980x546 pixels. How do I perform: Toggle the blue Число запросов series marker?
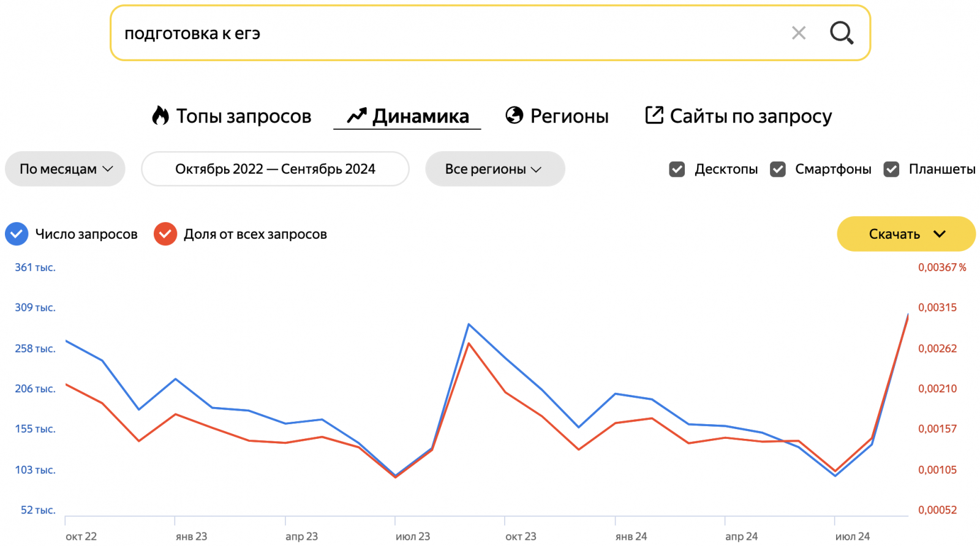[17, 234]
